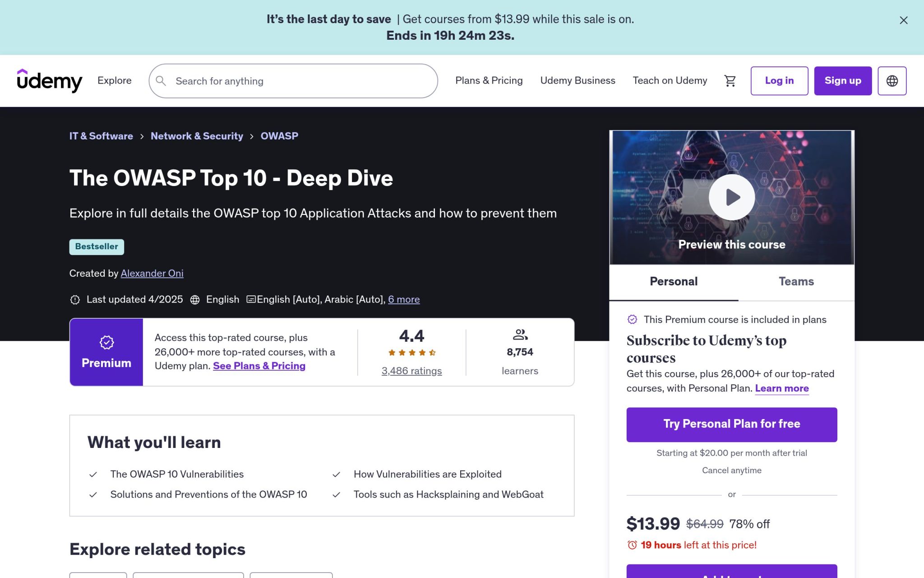Click the Sign up button
This screenshot has width=924, height=578.
(x=843, y=81)
